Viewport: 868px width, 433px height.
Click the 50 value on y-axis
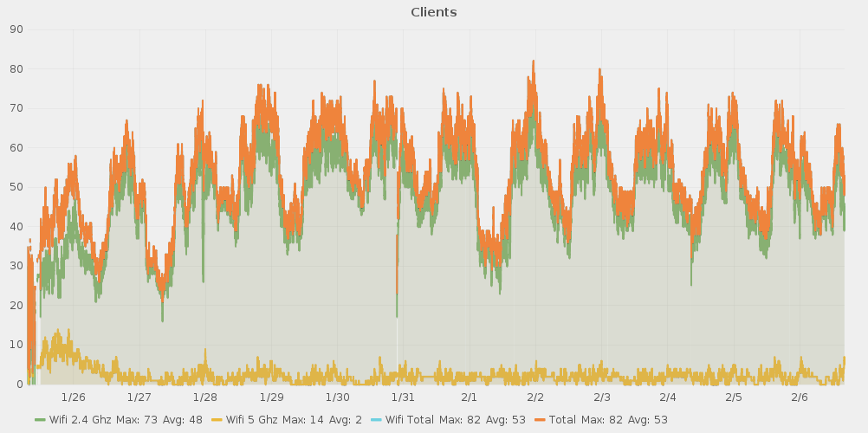tap(16, 187)
